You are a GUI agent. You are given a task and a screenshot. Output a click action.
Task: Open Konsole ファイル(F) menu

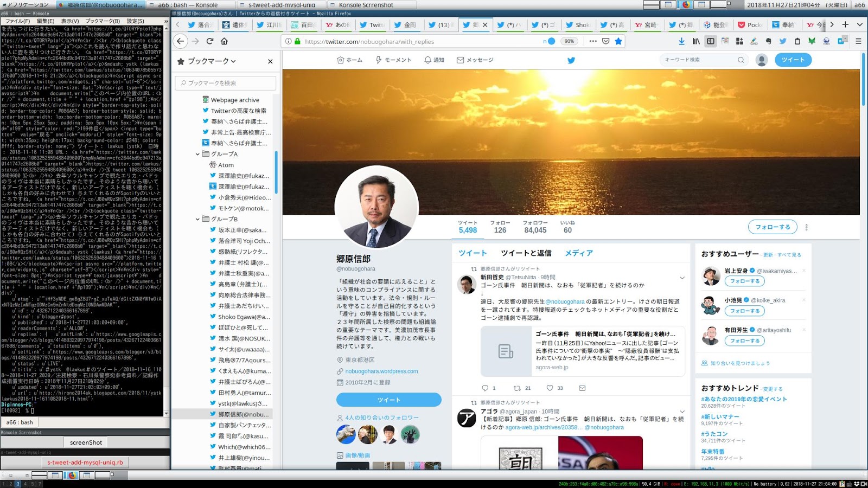click(17, 21)
